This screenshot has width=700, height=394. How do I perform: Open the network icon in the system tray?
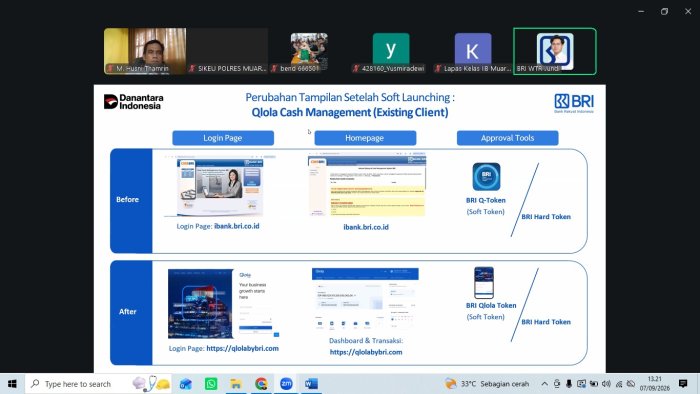click(619, 384)
